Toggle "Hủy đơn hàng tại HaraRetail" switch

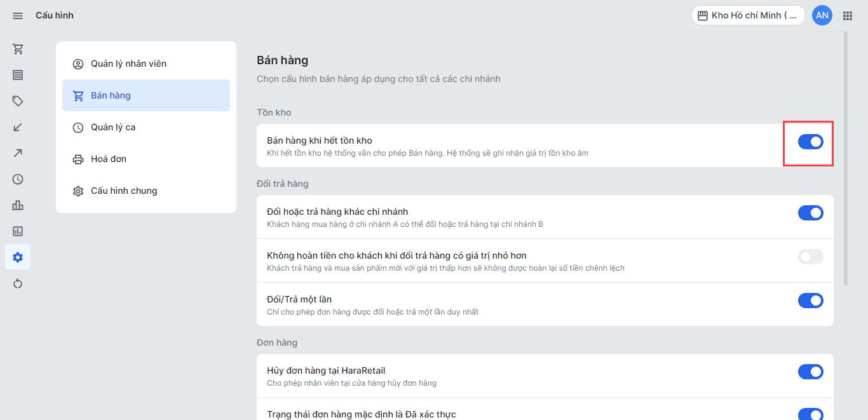(x=810, y=372)
